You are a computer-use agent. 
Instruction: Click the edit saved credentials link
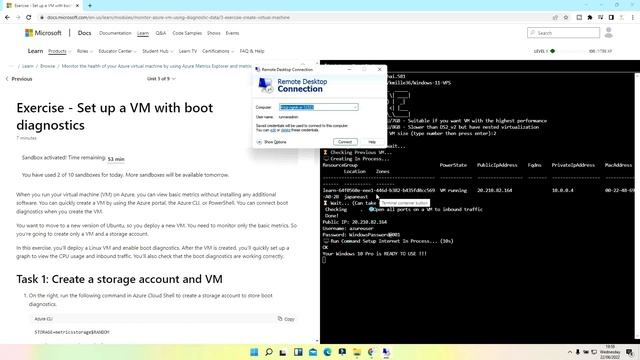[273, 130]
